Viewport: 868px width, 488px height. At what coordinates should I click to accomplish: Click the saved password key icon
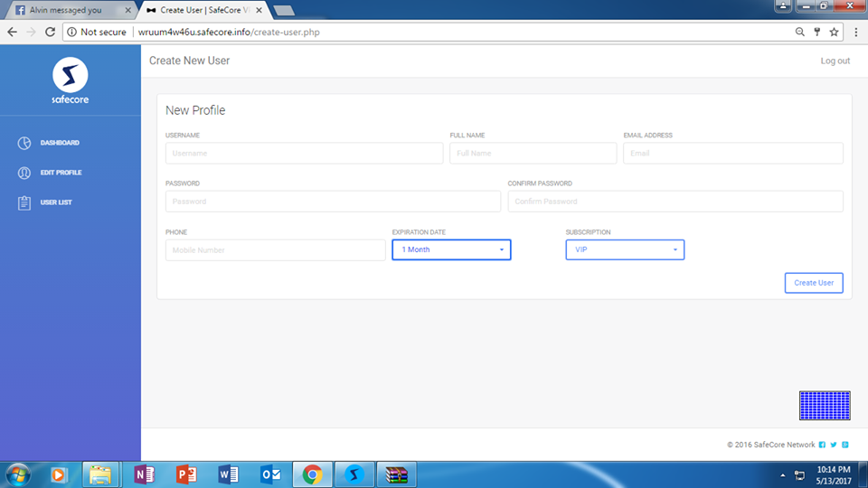click(x=816, y=32)
